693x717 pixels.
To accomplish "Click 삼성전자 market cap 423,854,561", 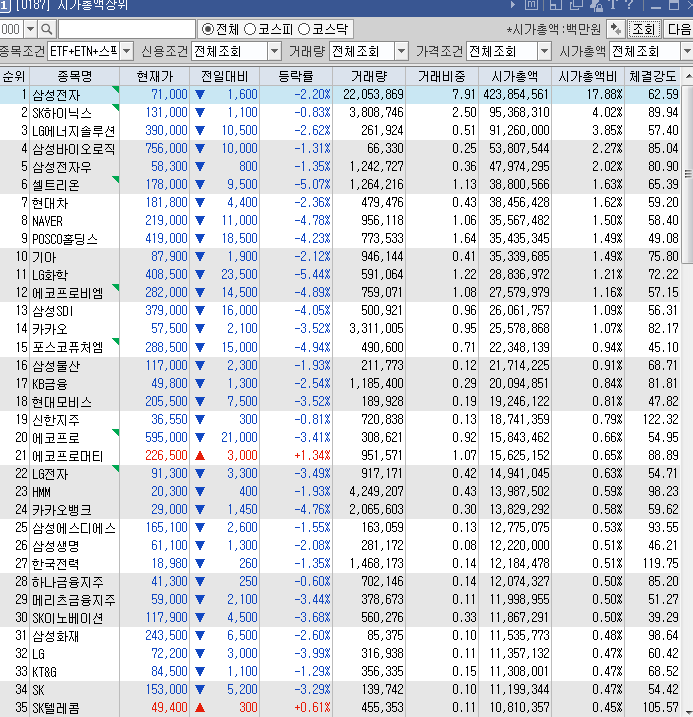I will click(x=517, y=95).
